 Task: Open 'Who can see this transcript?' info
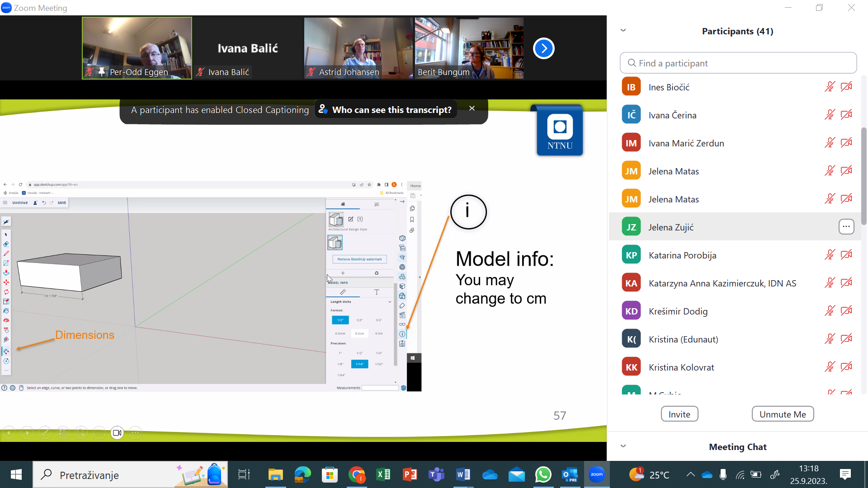pos(386,110)
